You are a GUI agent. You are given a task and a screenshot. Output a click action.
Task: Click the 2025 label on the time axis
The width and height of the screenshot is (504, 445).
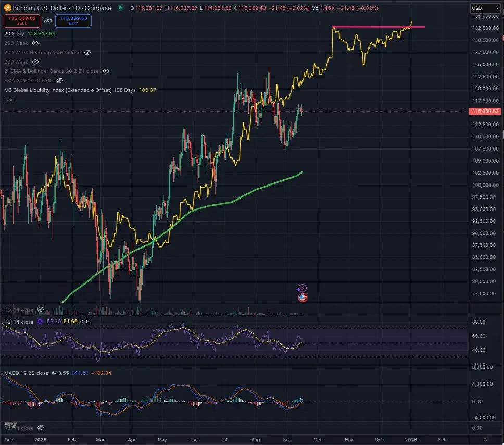pyautogui.click(x=41, y=440)
